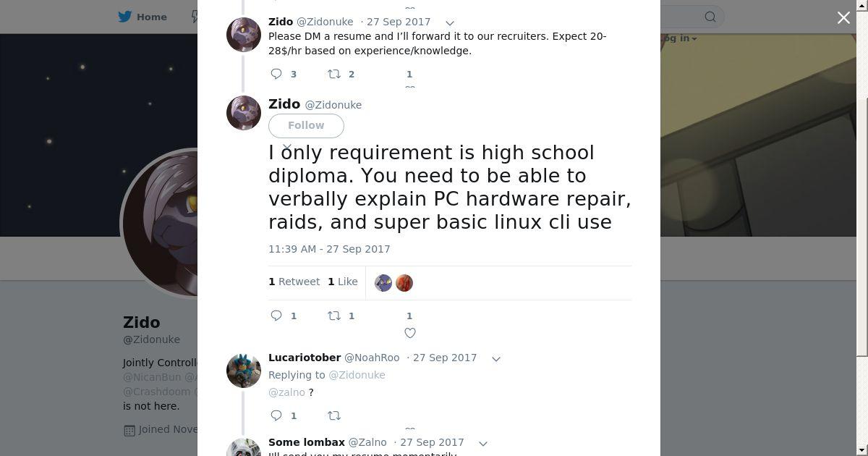Retweet the resume DM tweet

[334, 74]
